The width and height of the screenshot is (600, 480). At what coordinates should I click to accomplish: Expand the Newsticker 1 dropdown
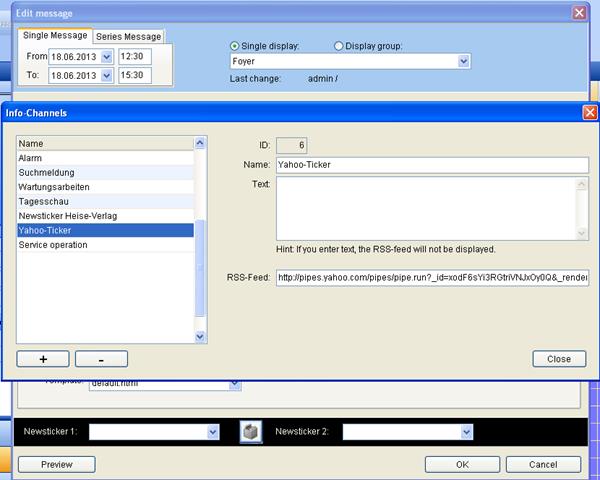(212, 431)
